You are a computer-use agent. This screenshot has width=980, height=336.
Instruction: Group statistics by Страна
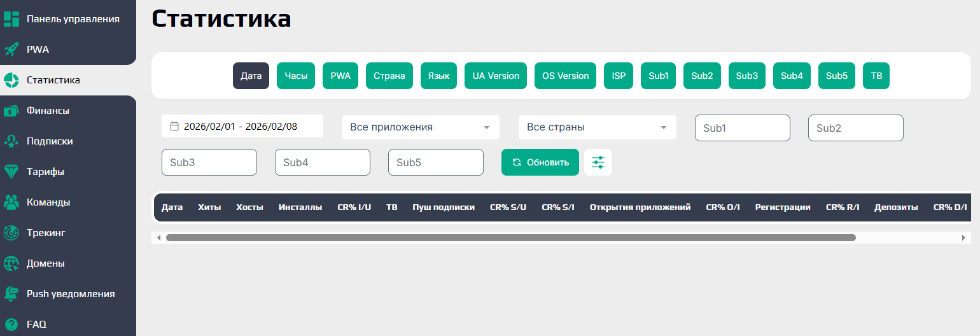pos(389,76)
